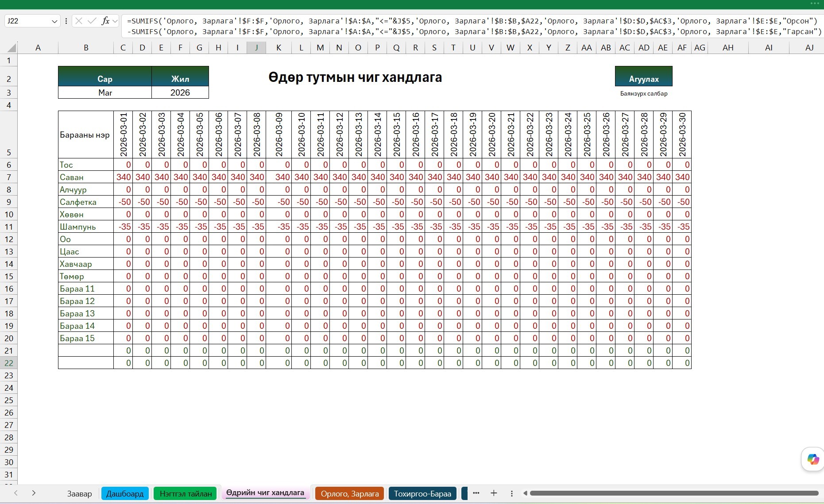
Task: Click the Барааны нэр header cell
Action: [86, 135]
